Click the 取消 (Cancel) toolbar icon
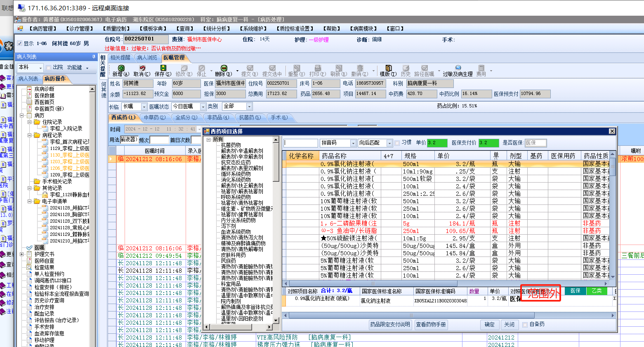Screen dimensions: 644x347 click(142, 68)
